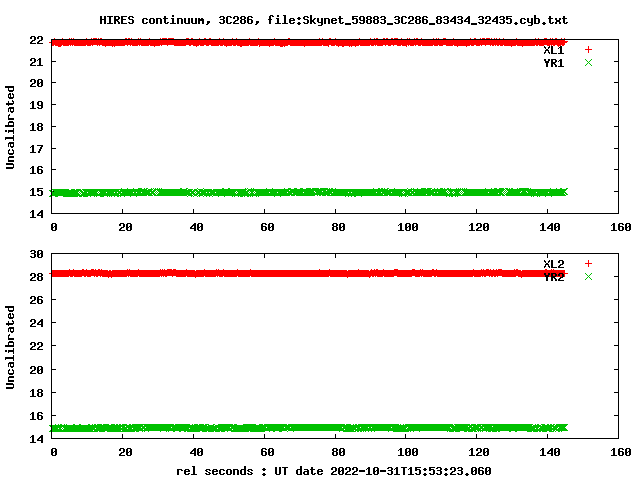Click the y-axis tick 28 in the lower plot
Image resolution: width=640 pixels, height=480 pixels.
[36, 277]
